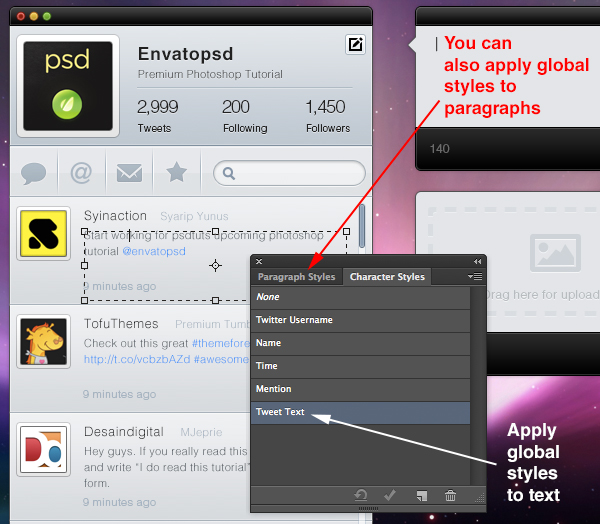Click the create new style icon
This screenshot has height=524, width=600.
pos(421,496)
